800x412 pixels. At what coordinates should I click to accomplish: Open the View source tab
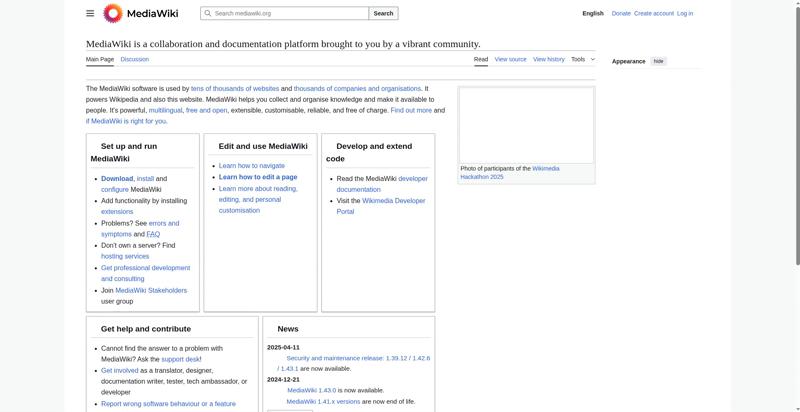pyautogui.click(x=510, y=60)
